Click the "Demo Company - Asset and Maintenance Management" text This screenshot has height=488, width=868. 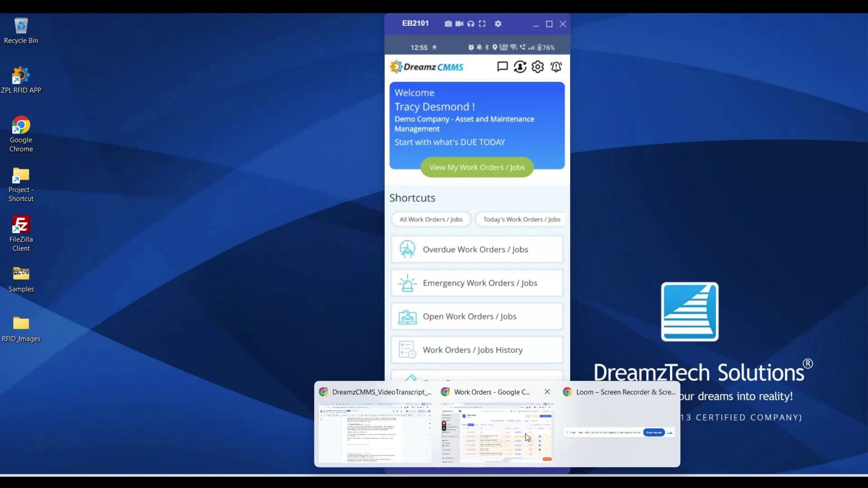[464, 124]
